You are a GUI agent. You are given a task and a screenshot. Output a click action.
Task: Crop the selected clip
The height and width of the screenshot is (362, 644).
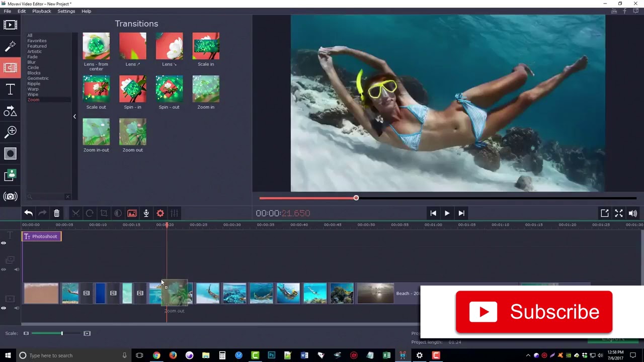tap(104, 213)
